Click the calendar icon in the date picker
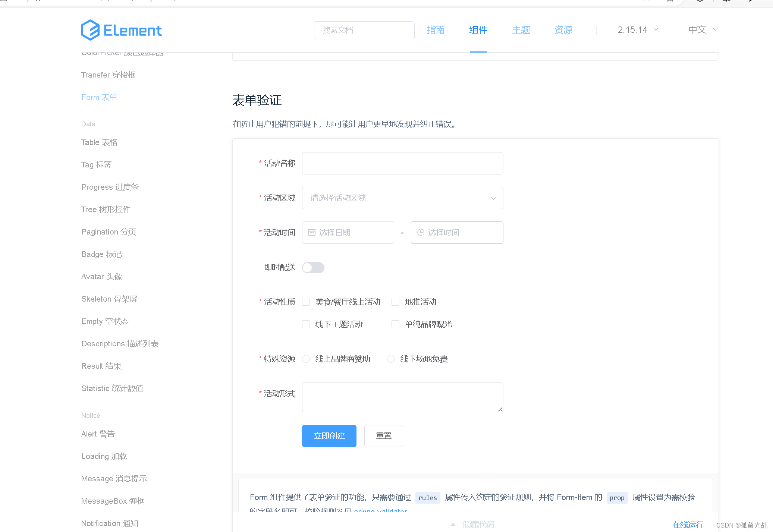This screenshot has width=773, height=532. click(x=312, y=232)
